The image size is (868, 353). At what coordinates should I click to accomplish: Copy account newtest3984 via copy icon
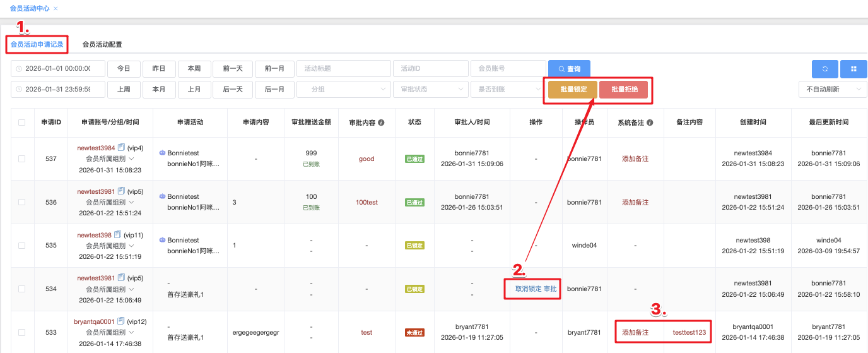[x=120, y=148]
